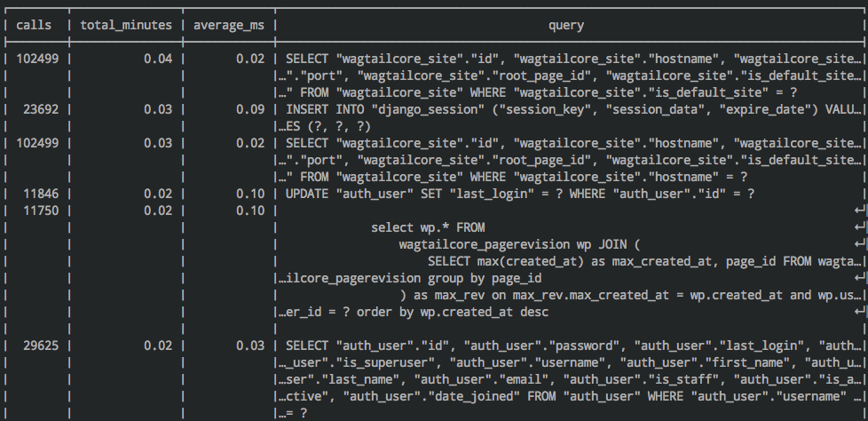
Task: Click the calls column header
Action: click(x=34, y=26)
